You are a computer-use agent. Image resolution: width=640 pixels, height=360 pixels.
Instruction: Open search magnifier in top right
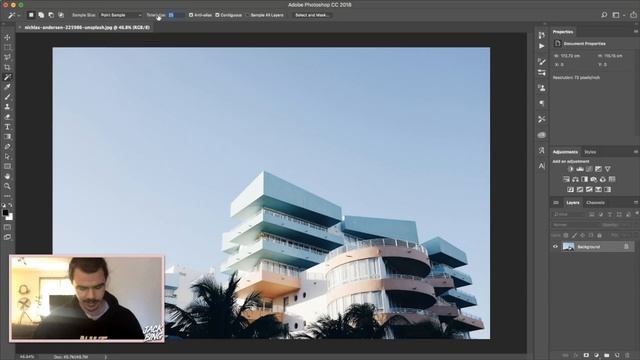604,15
